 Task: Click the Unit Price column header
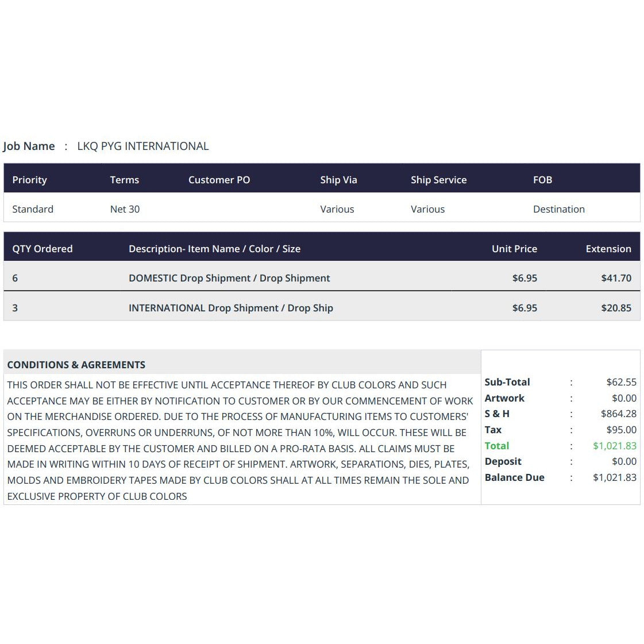click(x=514, y=249)
